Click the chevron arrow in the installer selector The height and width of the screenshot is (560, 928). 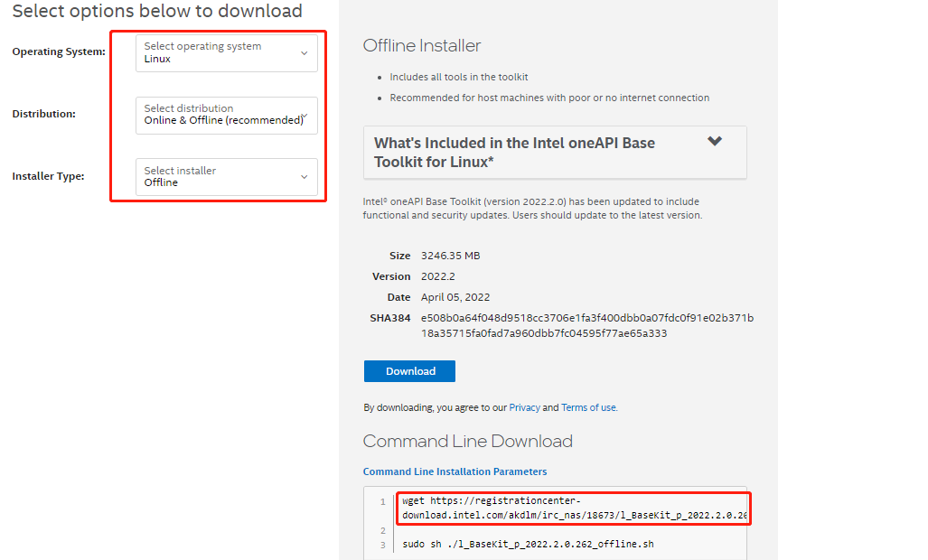tap(305, 177)
